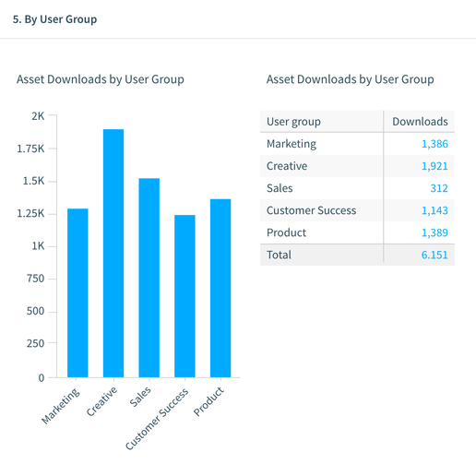Click the Customer Success bar
This screenshot has width=476, height=476.
[x=184, y=296]
